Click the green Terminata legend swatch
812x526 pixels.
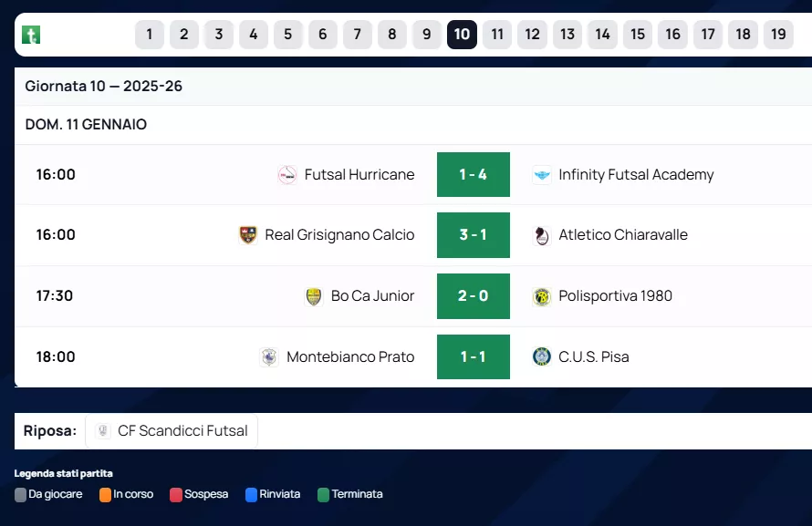pyautogui.click(x=323, y=495)
